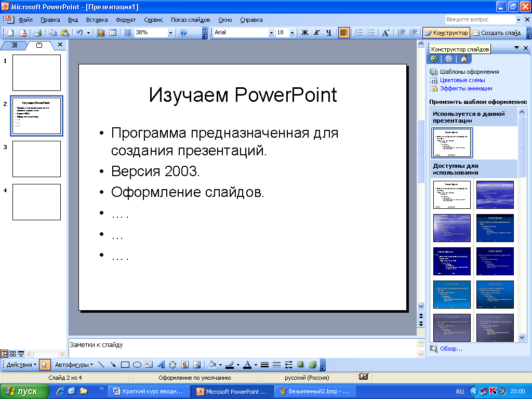Screen dimensions: 532x399
Task: Expand the Undo history dropdown arrow
Action: (88, 33)
